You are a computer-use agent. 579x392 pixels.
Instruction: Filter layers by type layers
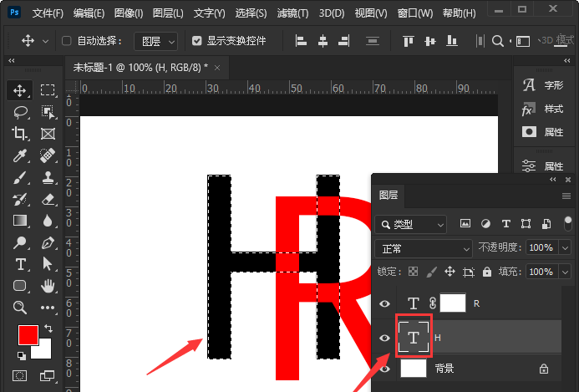[505, 223]
